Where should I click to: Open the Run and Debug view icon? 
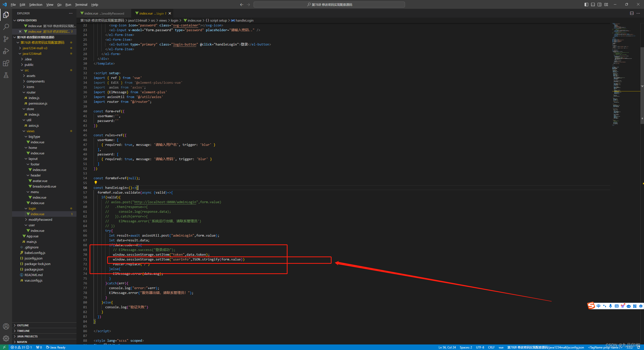pos(6,51)
